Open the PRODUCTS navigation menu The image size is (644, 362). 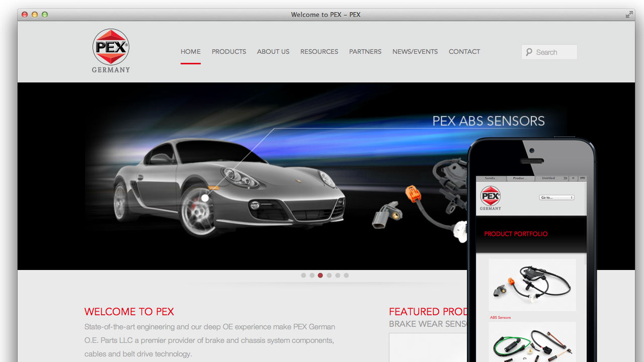(229, 52)
